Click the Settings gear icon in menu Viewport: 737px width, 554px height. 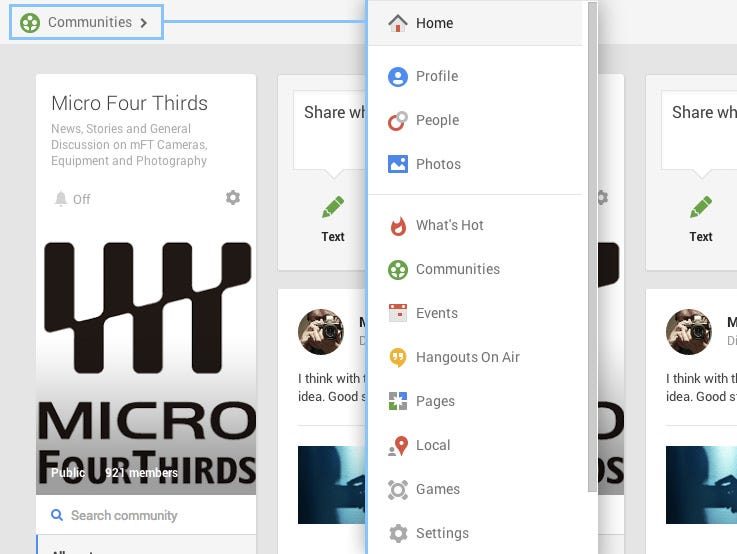[x=398, y=533]
